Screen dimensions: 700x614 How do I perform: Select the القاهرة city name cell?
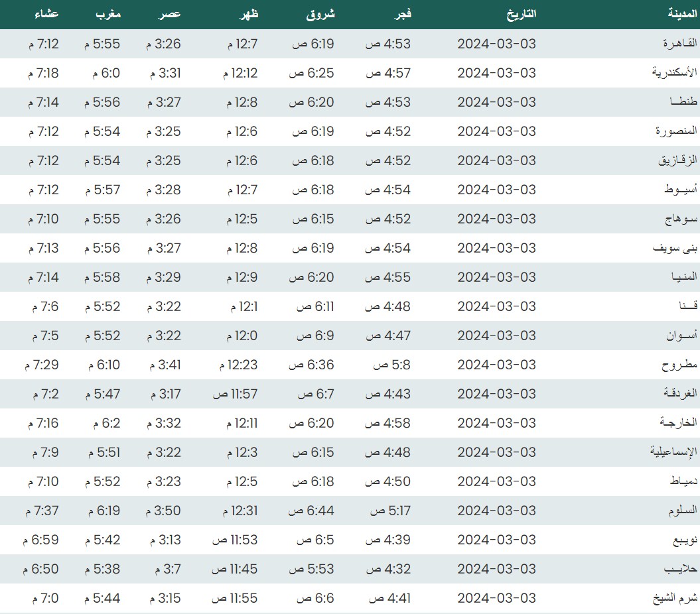coord(680,44)
